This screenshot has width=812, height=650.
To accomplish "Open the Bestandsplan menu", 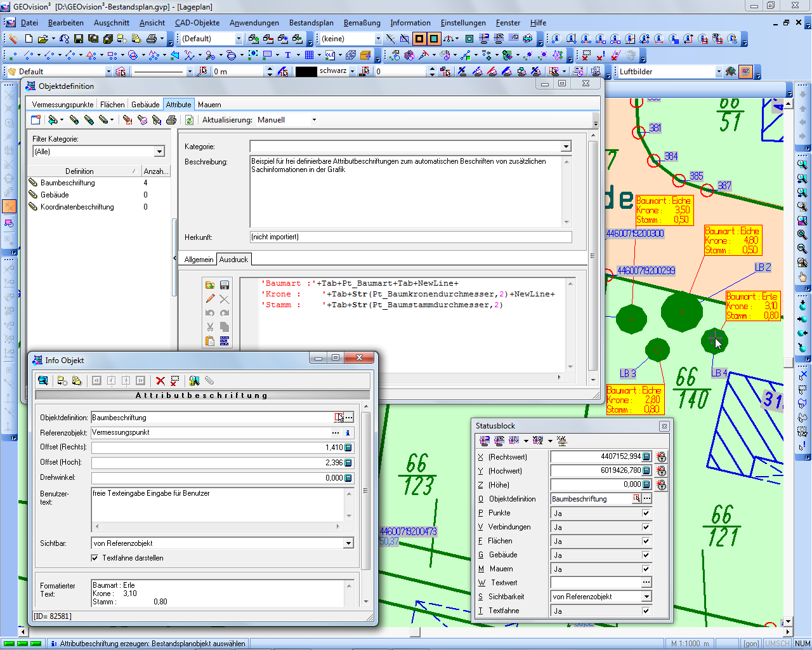I will click(311, 23).
